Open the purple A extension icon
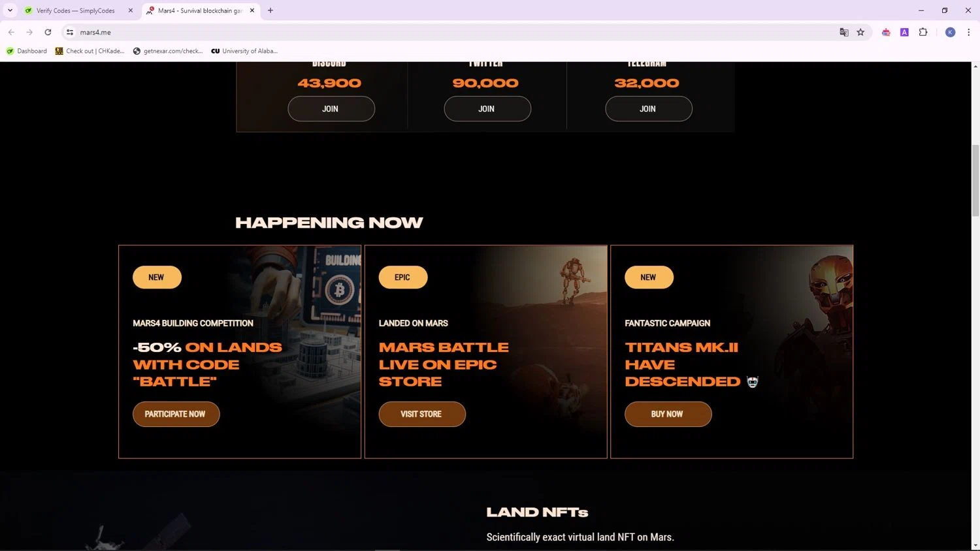 (x=904, y=32)
